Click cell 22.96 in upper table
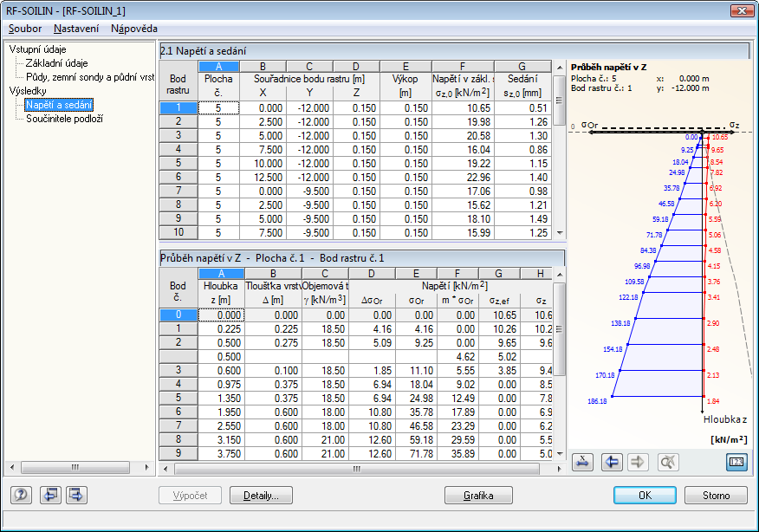Viewport: 759px width, 532px height. coord(463,177)
